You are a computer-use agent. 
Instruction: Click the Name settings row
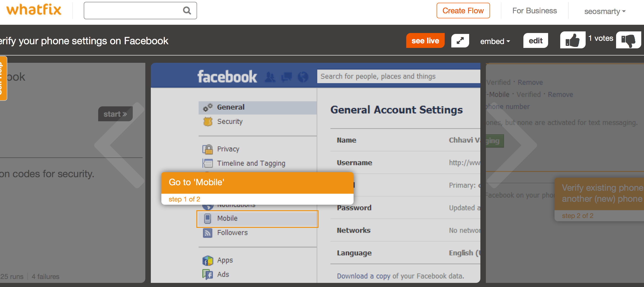click(405, 140)
